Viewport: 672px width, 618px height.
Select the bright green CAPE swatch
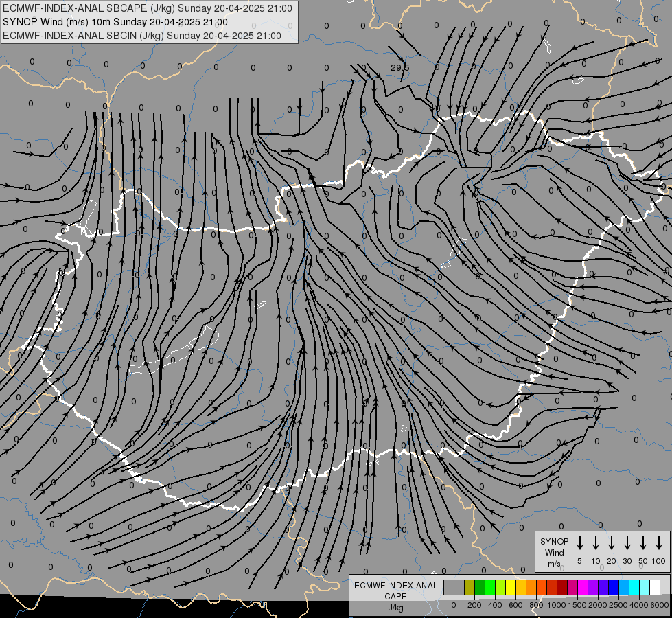(x=490, y=588)
